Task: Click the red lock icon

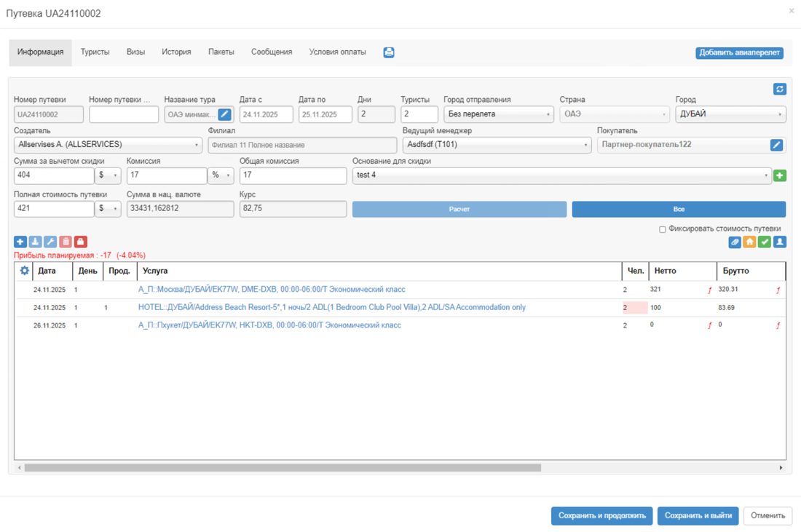Action: [x=81, y=242]
